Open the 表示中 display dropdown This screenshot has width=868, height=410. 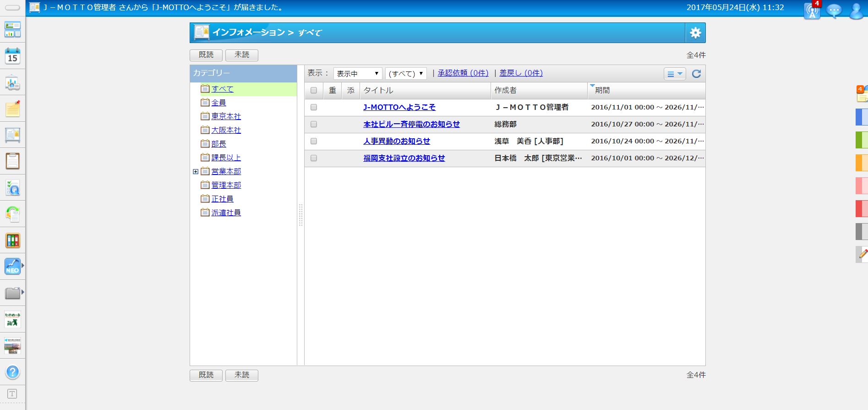coord(357,74)
